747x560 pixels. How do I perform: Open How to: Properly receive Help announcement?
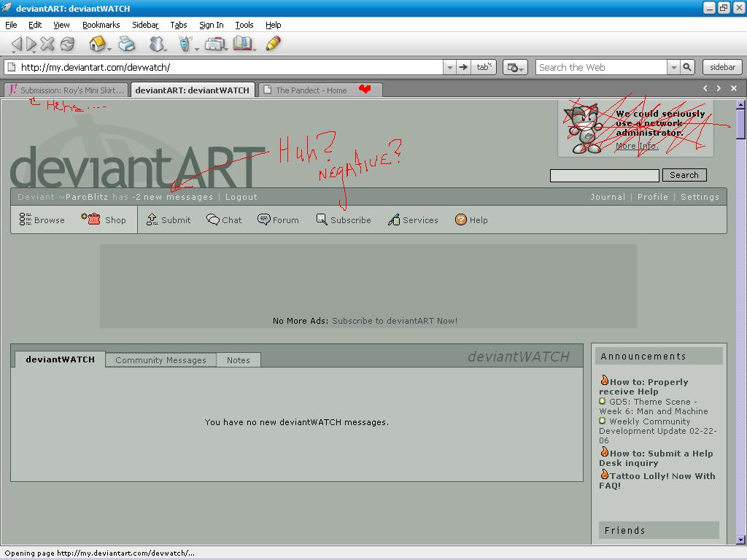click(643, 386)
